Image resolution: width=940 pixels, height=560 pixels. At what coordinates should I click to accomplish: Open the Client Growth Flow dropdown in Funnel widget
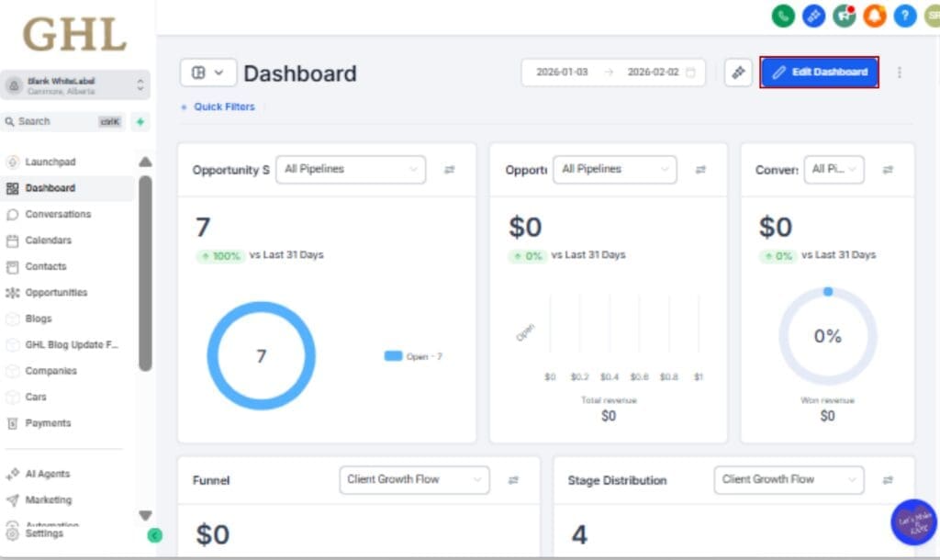click(x=413, y=479)
